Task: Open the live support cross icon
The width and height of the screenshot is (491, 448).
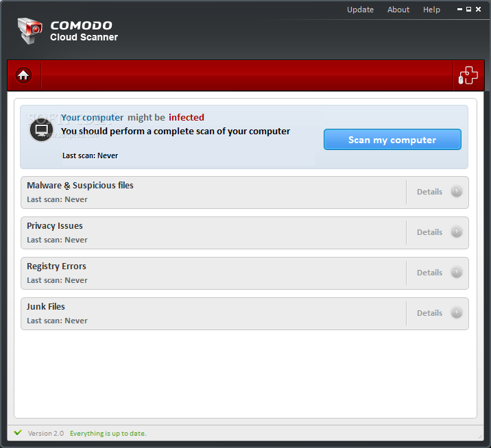Action: pyautogui.click(x=468, y=75)
